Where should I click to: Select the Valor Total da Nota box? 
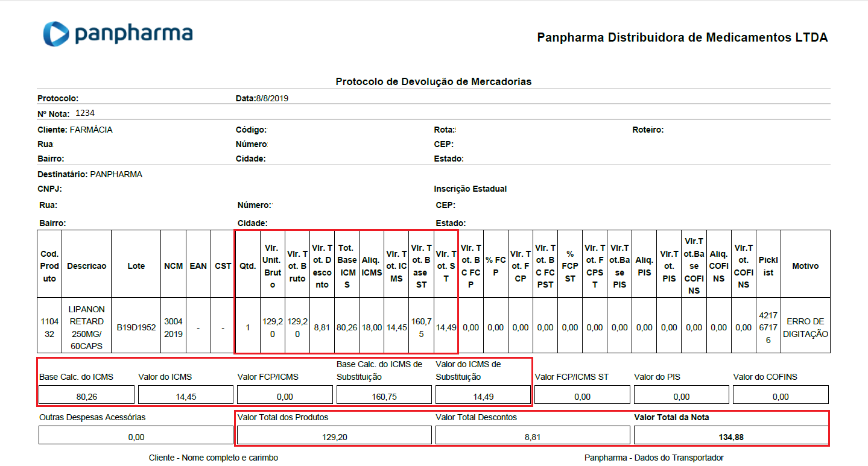coord(731,436)
